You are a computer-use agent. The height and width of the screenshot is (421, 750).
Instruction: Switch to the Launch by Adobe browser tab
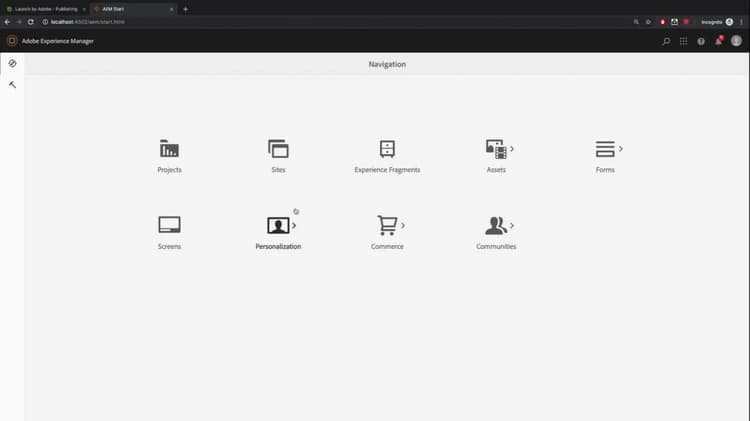pos(44,9)
